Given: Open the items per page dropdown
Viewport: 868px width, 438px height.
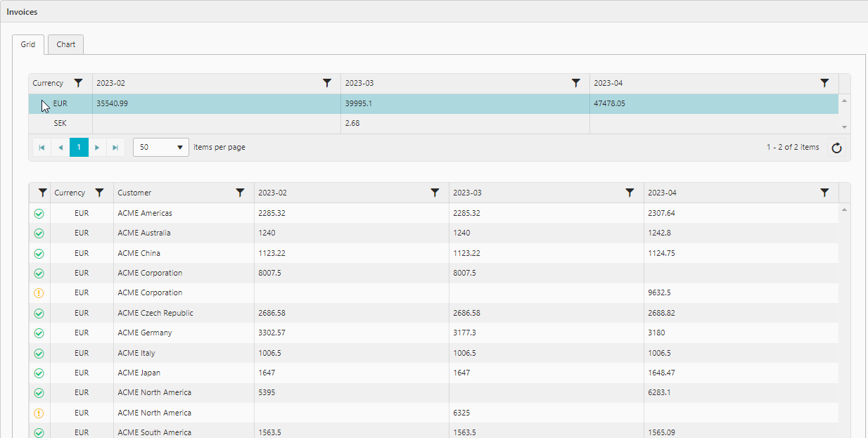Looking at the screenshot, I should (x=161, y=148).
